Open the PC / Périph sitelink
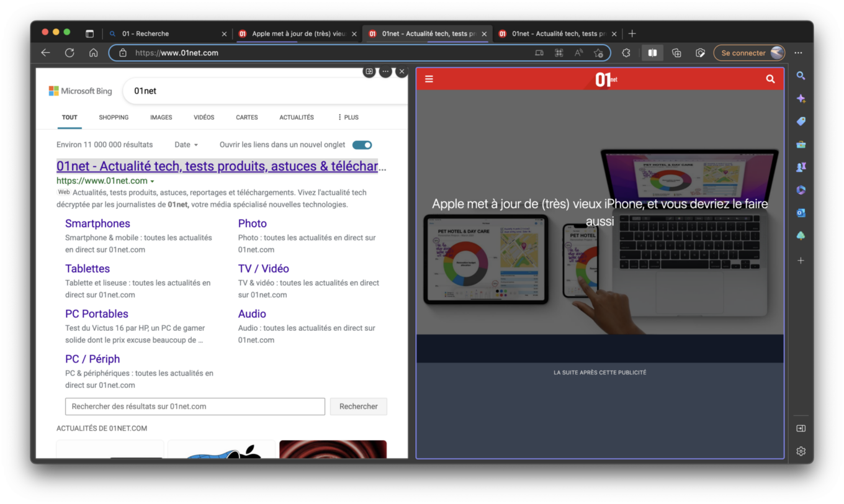This screenshot has width=844, height=504. pyautogui.click(x=92, y=359)
